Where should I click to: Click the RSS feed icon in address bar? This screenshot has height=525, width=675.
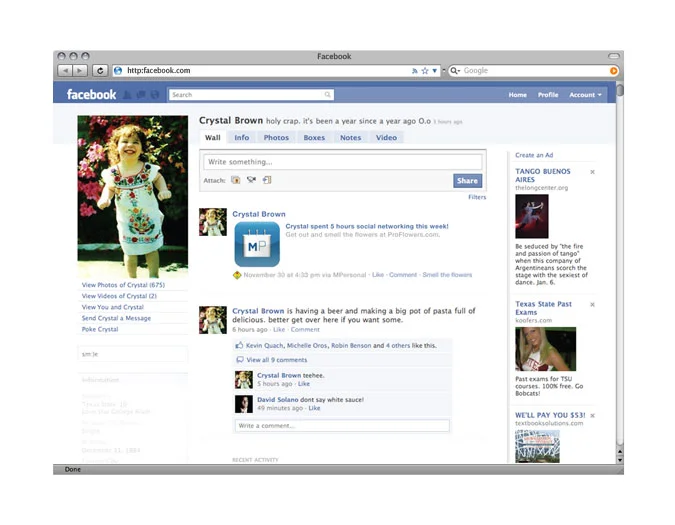pos(415,71)
